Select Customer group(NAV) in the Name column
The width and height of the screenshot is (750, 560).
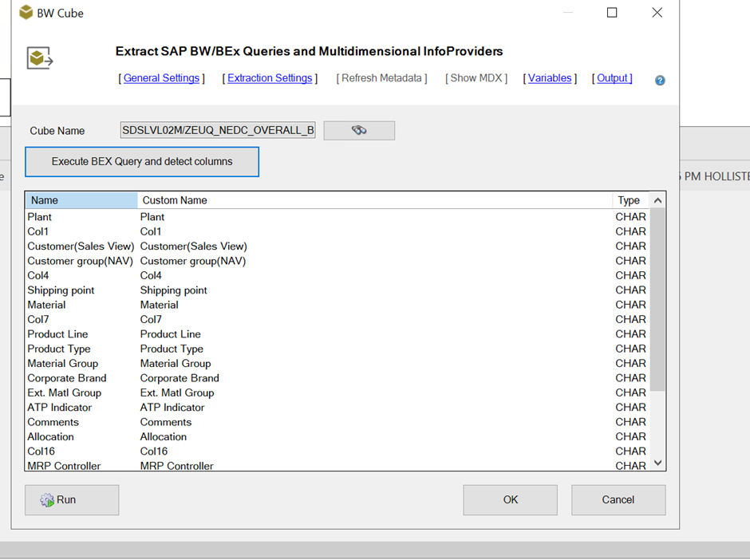point(81,261)
